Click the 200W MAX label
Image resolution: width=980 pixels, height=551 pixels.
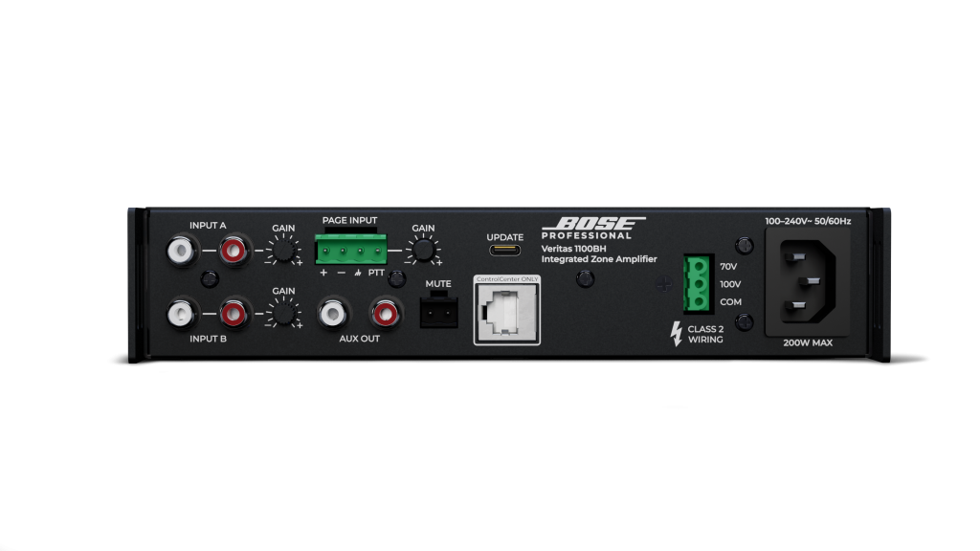point(807,341)
